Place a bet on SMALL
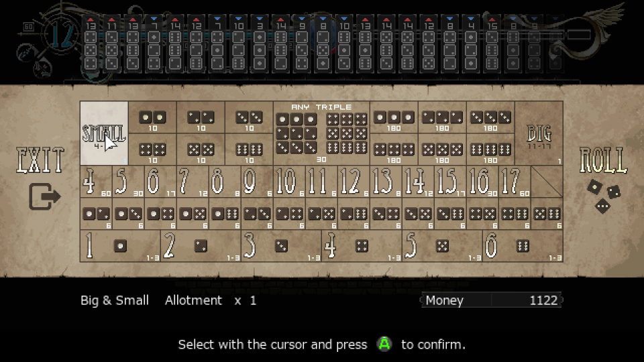644x362 pixels. (104, 133)
